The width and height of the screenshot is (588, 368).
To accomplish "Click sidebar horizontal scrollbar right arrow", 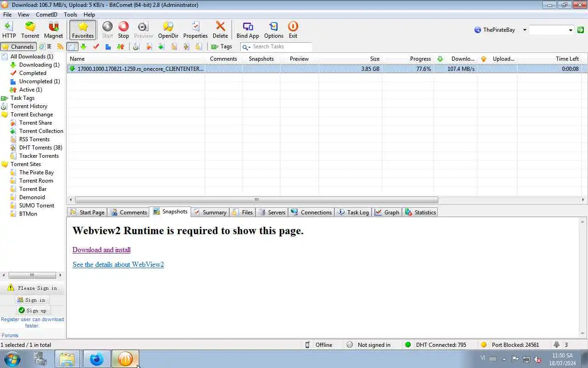I will (x=60, y=275).
